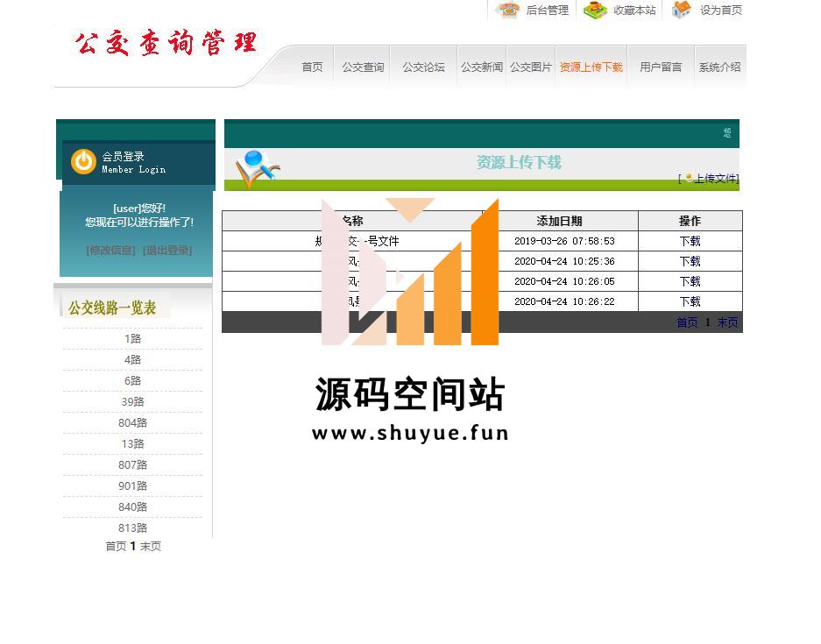Click the house icon beside 设为首页
This screenshot has height=644, width=821.
(681, 10)
